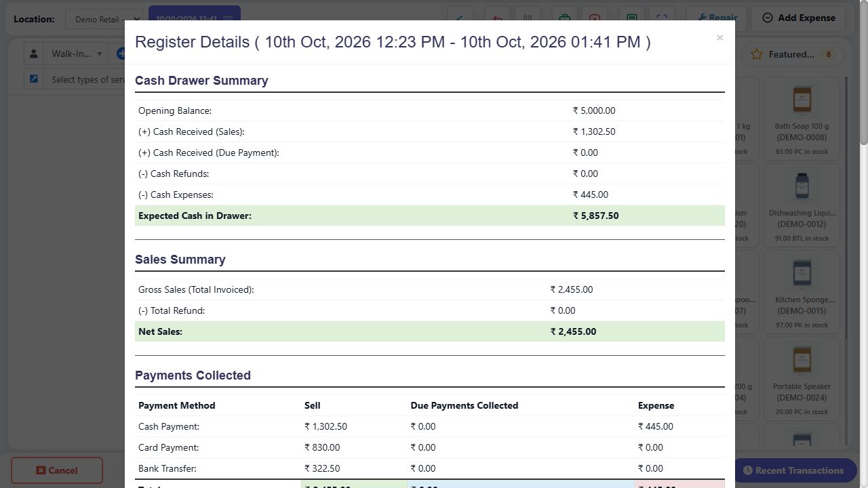
Task: Click the blue add customer plus icon
Action: [x=121, y=54]
